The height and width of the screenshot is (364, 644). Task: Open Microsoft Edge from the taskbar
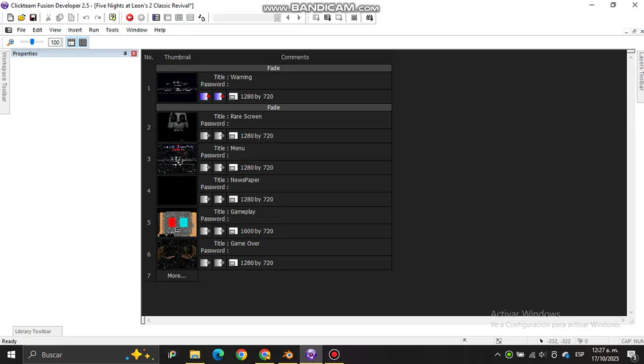[218, 355]
